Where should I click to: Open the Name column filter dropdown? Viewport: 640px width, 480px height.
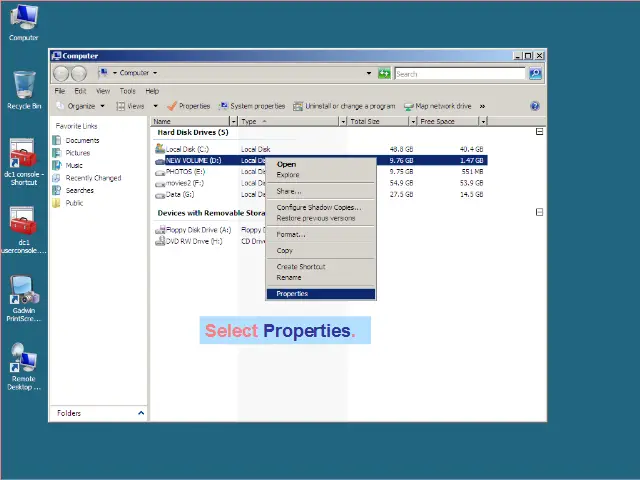pos(234,121)
